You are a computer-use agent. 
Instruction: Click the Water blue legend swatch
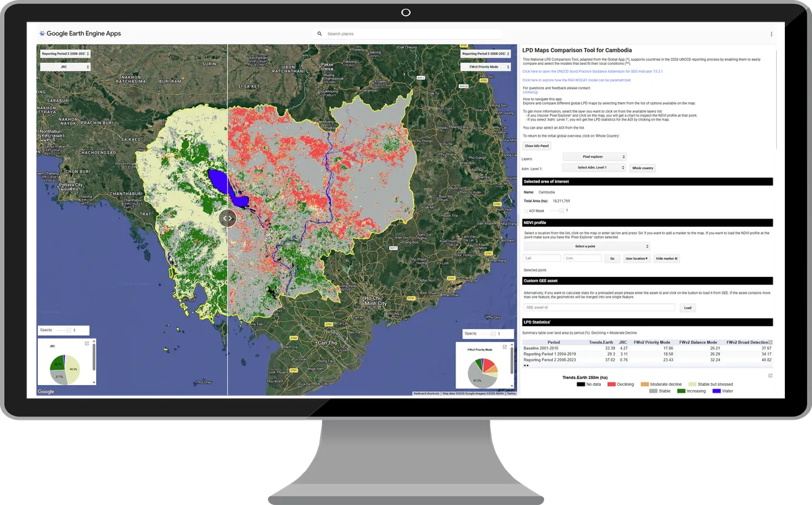point(717,391)
